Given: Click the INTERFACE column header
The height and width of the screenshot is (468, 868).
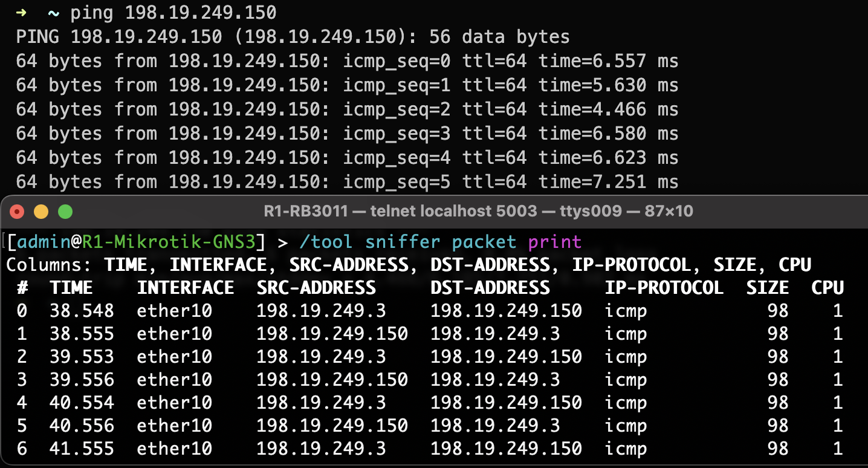Looking at the screenshot, I should click(185, 288).
